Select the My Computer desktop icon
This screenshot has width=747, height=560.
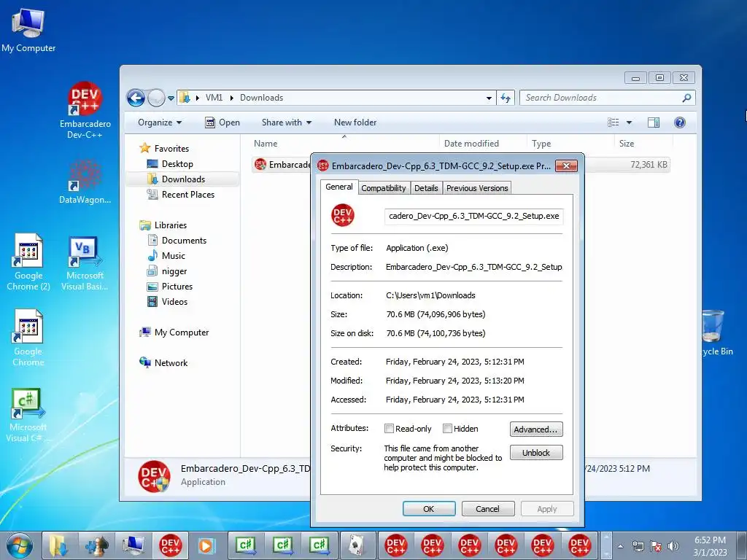[28, 30]
